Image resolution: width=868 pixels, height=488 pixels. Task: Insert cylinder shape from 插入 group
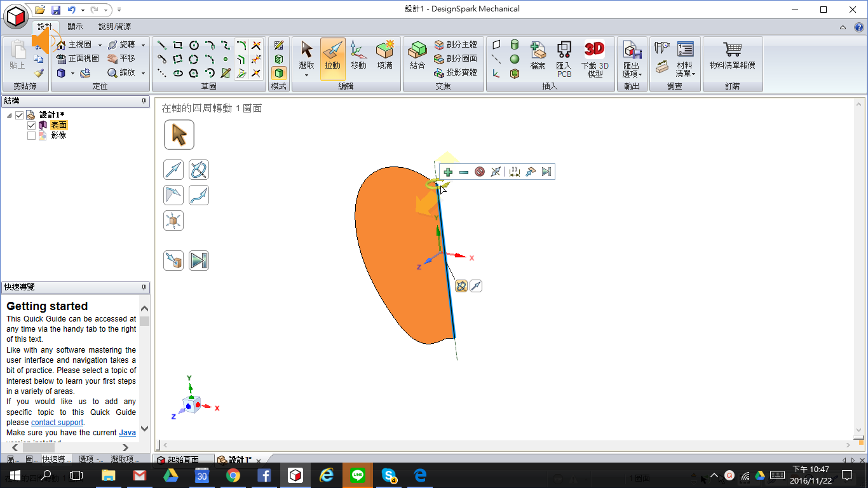(x=515, y=45)
